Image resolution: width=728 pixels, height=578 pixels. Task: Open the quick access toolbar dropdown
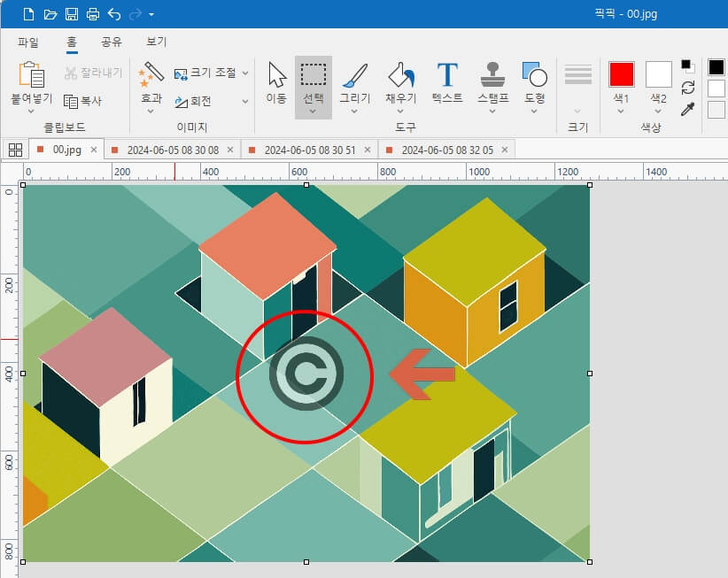151,15
